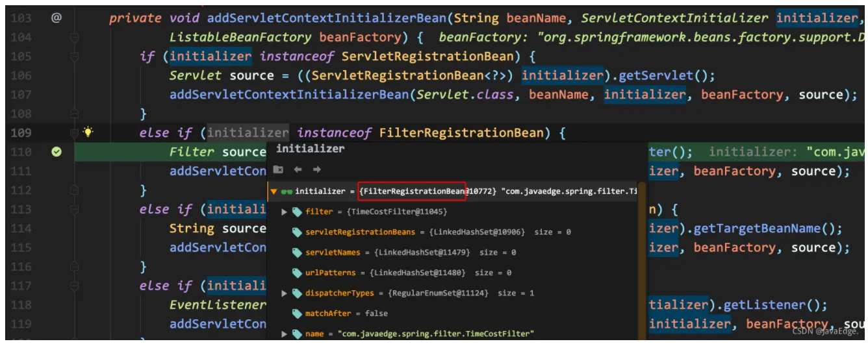Click the {FilterRegistrationBean@10772} value text
The height and width of the screenshot is (346, 868).
click(x=428, y=192)
